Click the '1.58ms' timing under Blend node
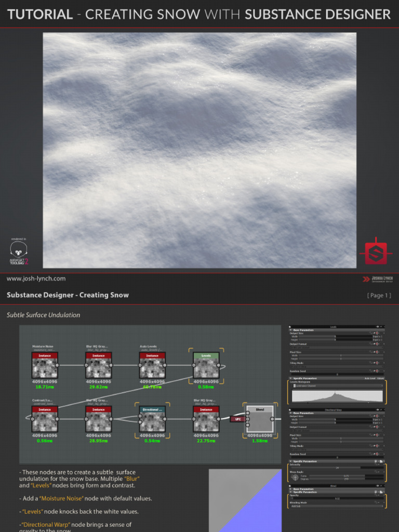Screen dimensions: 399x532 (x=260, y=441)
